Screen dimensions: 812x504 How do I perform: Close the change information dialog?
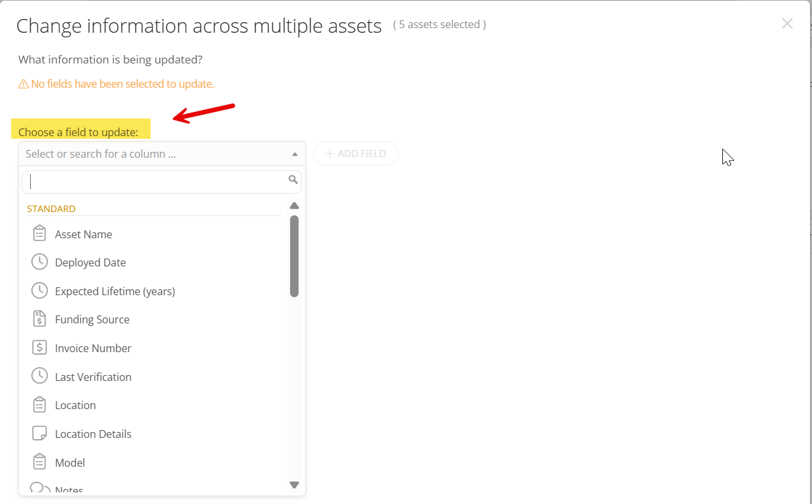787,23
